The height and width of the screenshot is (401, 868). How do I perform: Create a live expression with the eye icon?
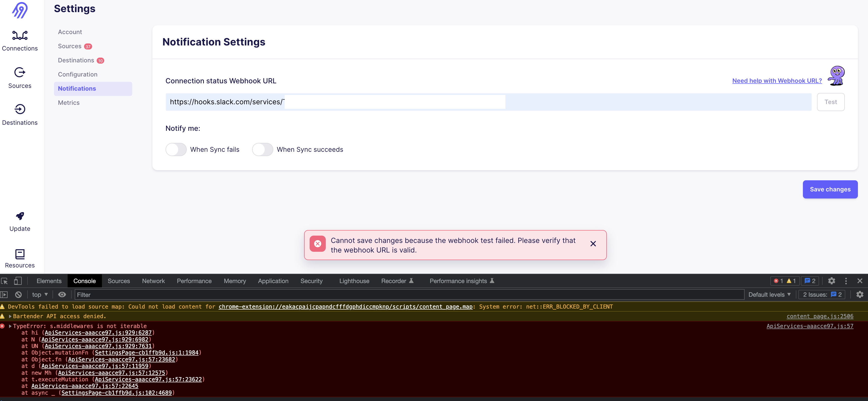[62, 294]
